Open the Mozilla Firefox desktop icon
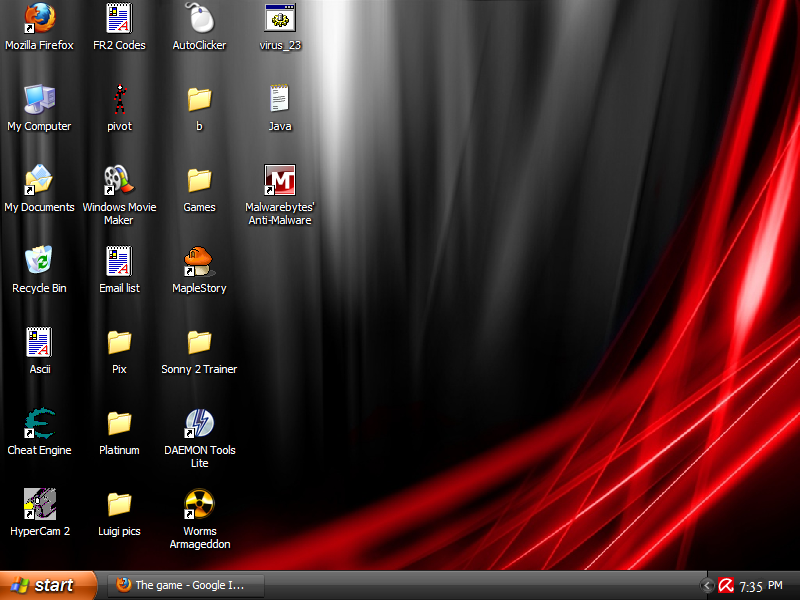 click(39, 18)
